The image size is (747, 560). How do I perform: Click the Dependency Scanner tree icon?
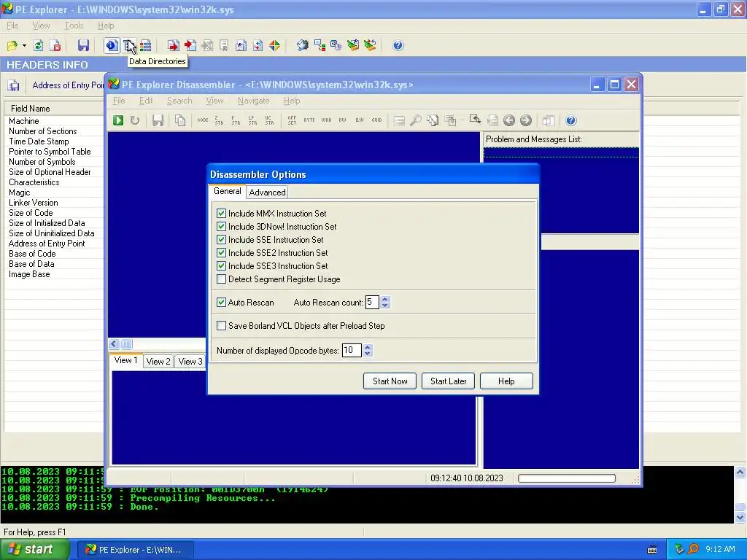(x=320, y=46)
